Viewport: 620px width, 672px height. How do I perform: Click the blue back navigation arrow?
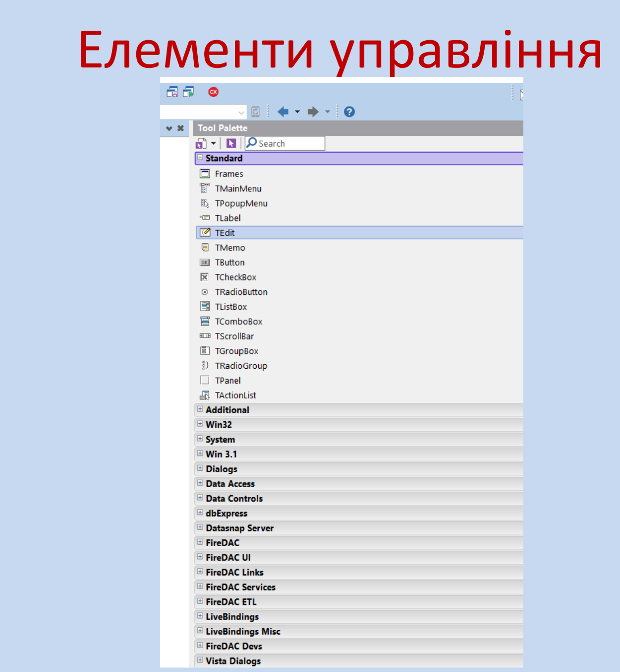coord(283,112)
